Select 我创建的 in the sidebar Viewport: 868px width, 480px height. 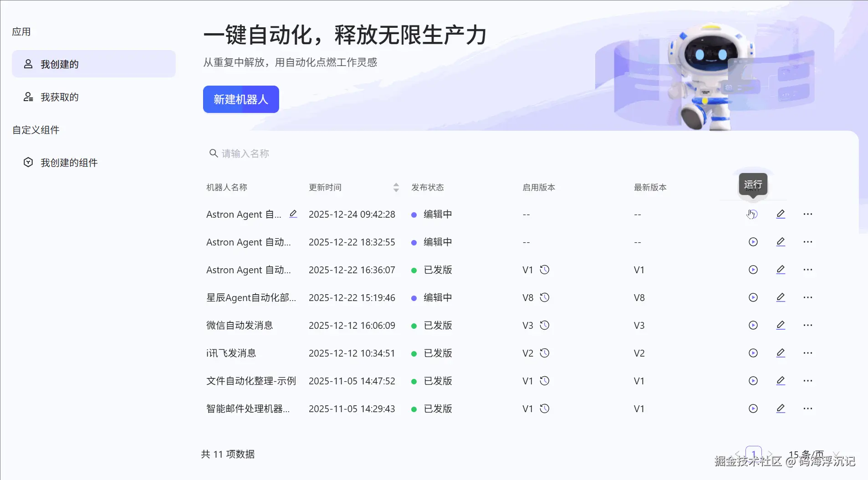[94, 64]
